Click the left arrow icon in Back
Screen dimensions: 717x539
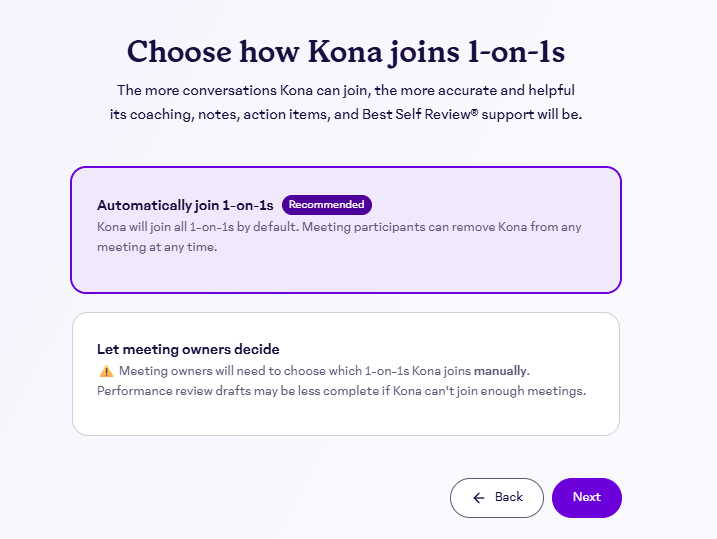point(479,498)
